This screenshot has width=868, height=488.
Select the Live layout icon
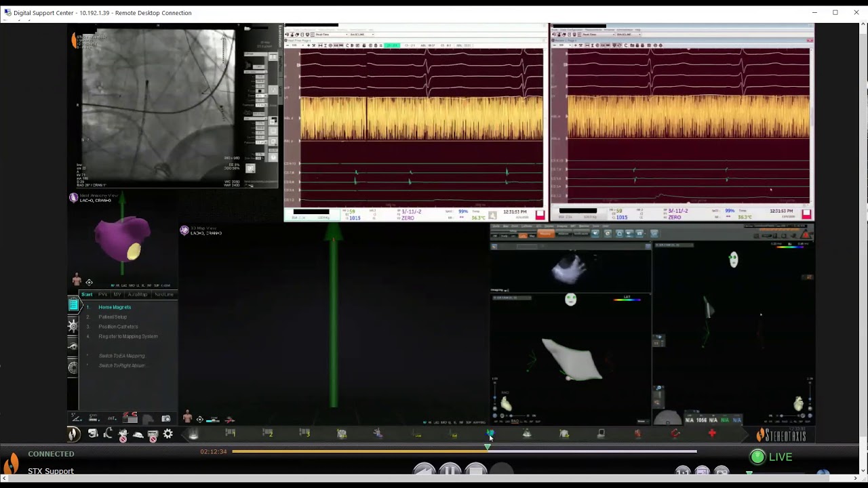tap(418, 434)
